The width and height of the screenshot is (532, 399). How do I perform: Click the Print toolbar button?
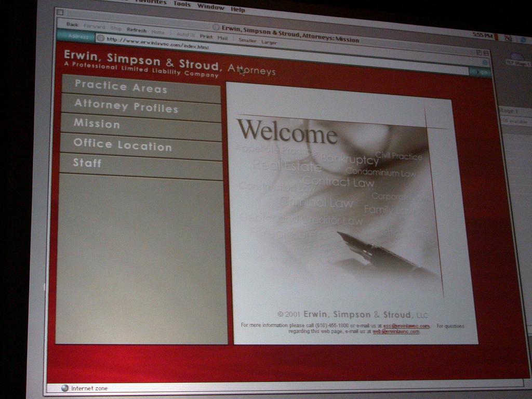[206, 36]
